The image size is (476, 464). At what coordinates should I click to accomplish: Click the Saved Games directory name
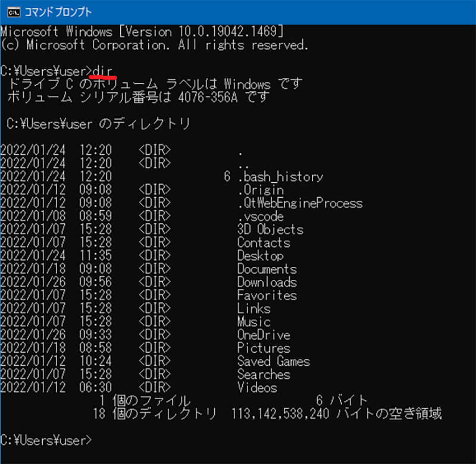point(273,362)
